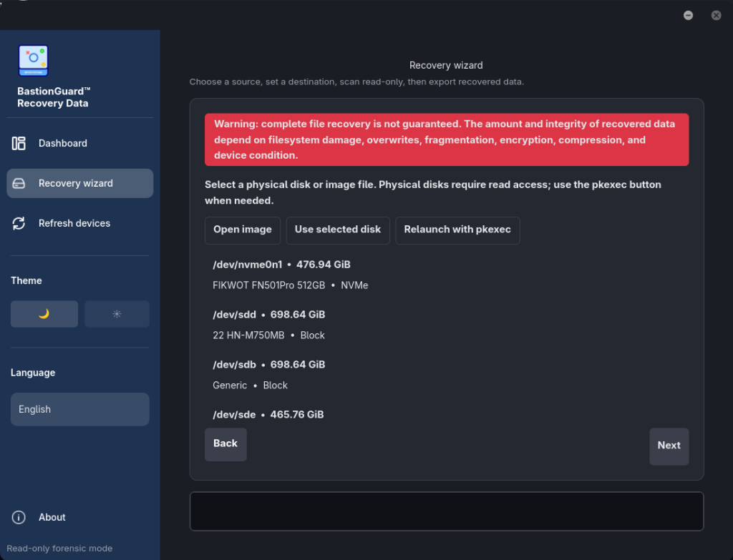733x560 pixels.
Task: Go to the Next wizard step
Action: [x=669, y=446]
